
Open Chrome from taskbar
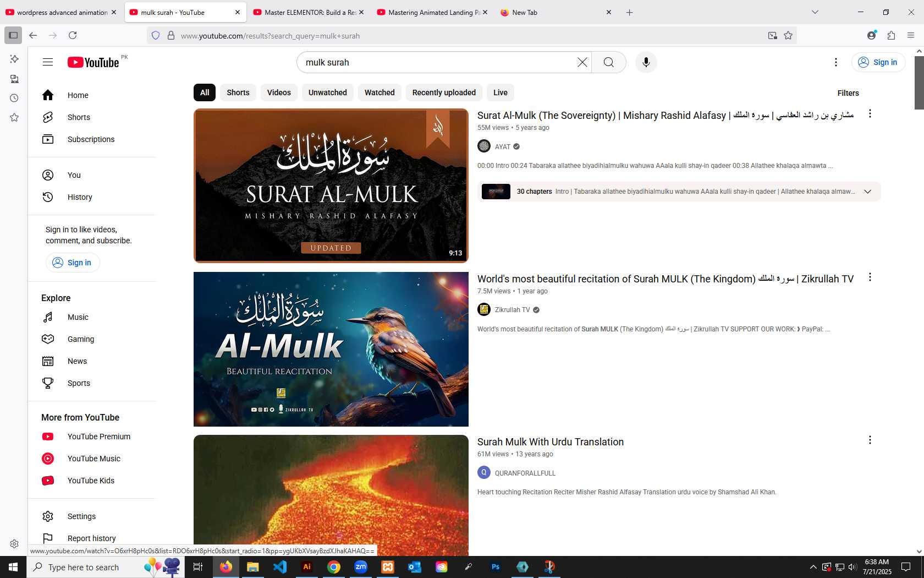pos(334,566)
